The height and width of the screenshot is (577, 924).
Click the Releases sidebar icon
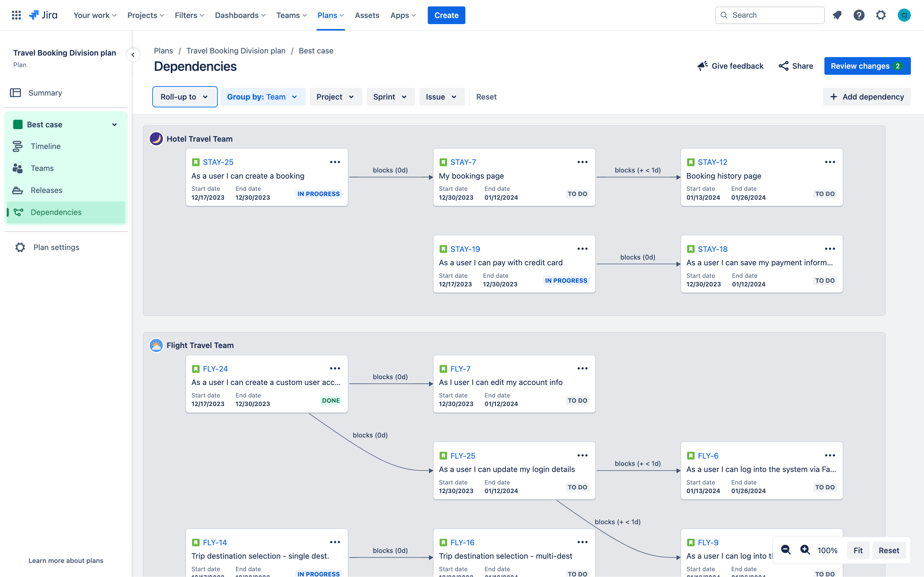18,191
